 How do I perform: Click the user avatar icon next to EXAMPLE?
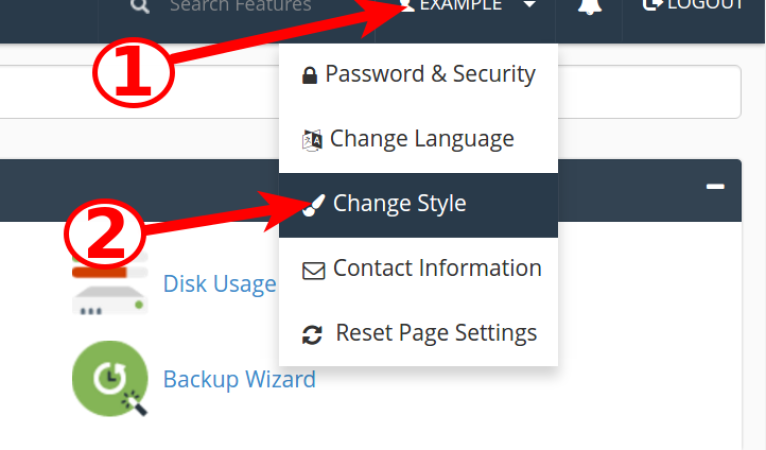click(x=406, y=5)
